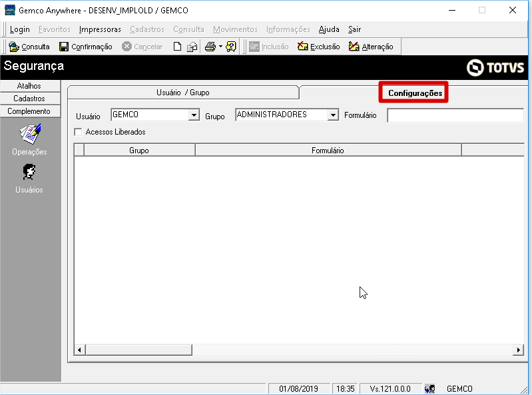This screenshot has width=532, height=395.
Task: Switch to the Configurações tab
Action: 415,93
